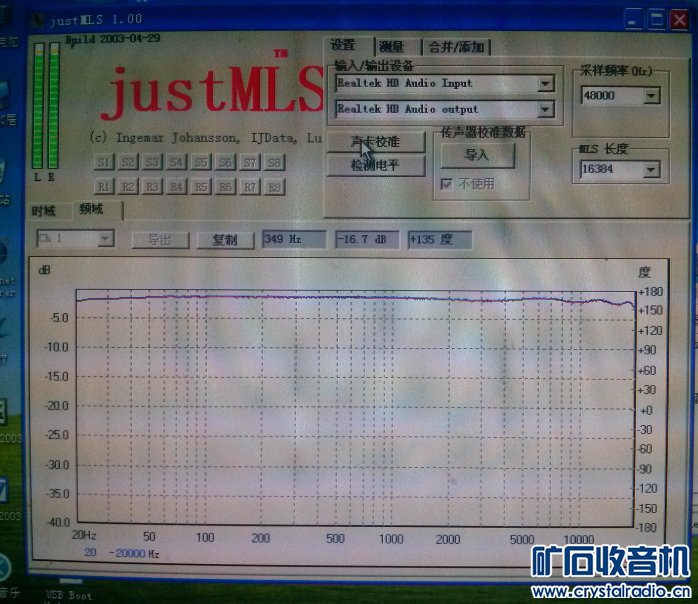Minimize the justMLS window
This screenshot has height=604, width=698.
[x=632, y=20]
